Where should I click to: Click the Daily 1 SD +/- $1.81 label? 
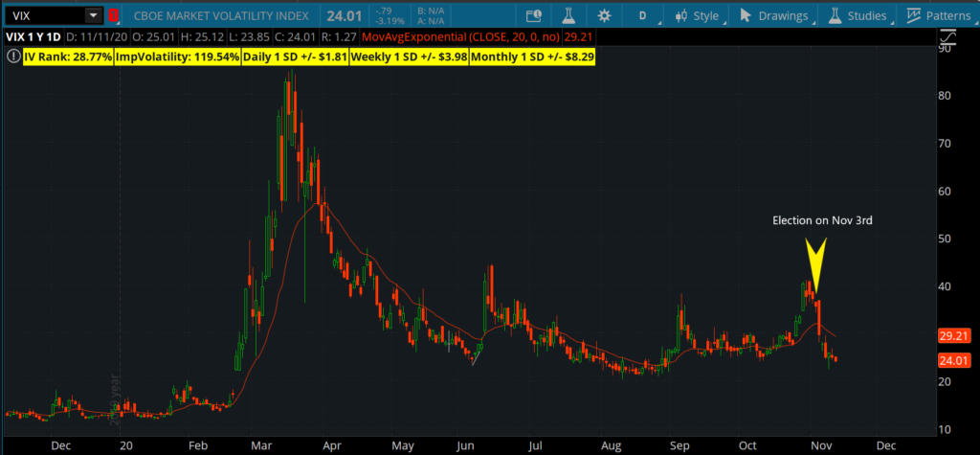(x=295, y=57)
